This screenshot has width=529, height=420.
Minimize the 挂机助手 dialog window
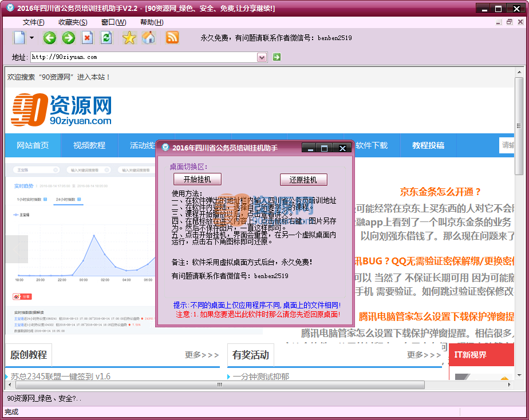[x=310, y=148]
